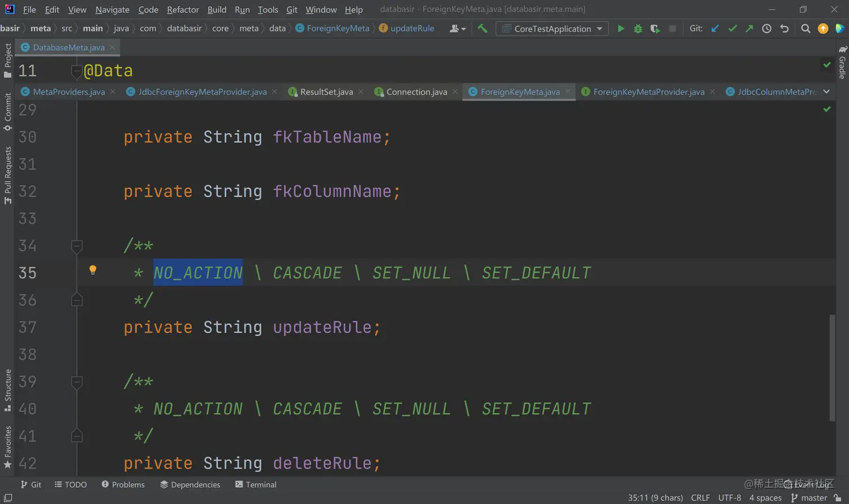Toggle the Project tool window
Image resolution: width=849 pixels, height=504 pixels.
point(8,61)
